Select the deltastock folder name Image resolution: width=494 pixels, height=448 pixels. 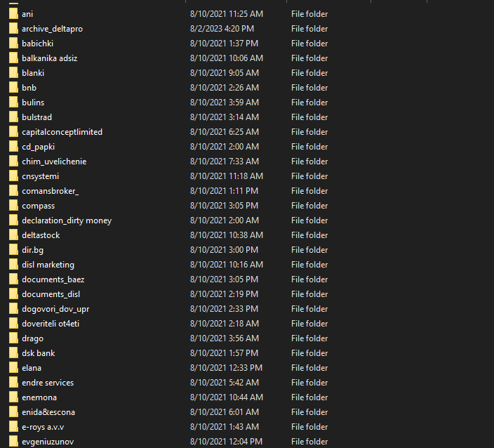click(41, 235)
